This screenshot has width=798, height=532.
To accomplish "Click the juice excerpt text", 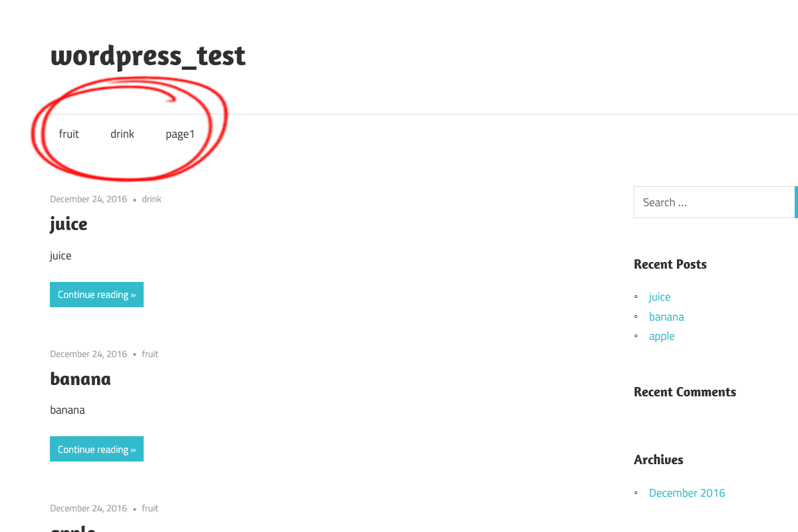I will 61,256.
